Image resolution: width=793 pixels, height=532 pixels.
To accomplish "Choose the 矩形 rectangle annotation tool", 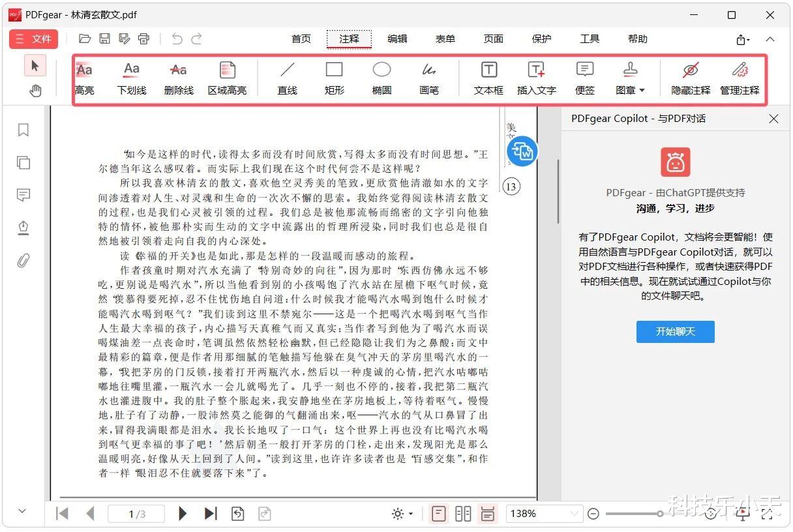I will click(334, 78).
